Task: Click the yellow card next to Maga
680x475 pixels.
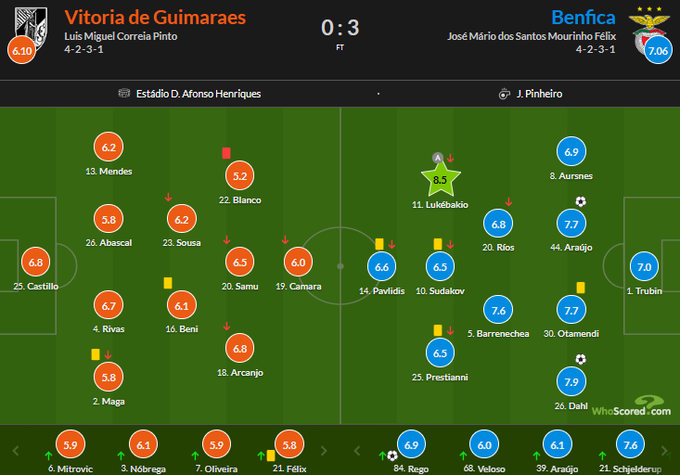Action: (94, 353)
